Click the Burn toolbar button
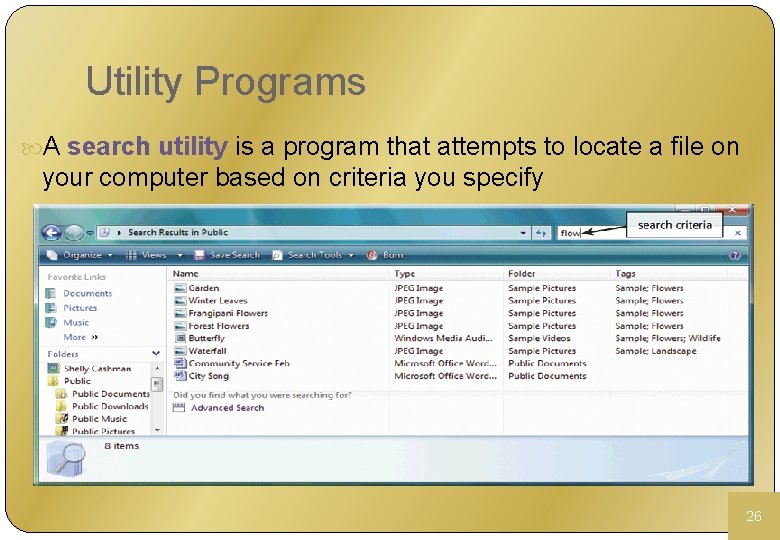Viewport: 780px width, 540px height. point(385,255)
